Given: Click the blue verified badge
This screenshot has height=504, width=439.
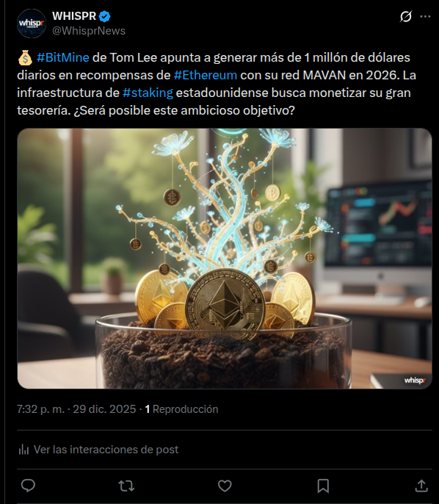Looking at the screenshot, I should coord(105,16).
